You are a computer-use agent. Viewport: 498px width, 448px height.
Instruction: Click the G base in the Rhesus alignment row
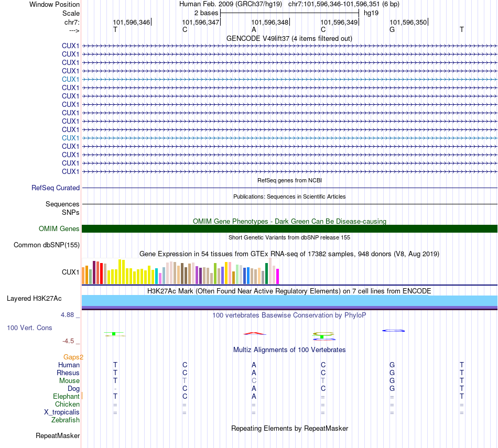pos(392,373)
